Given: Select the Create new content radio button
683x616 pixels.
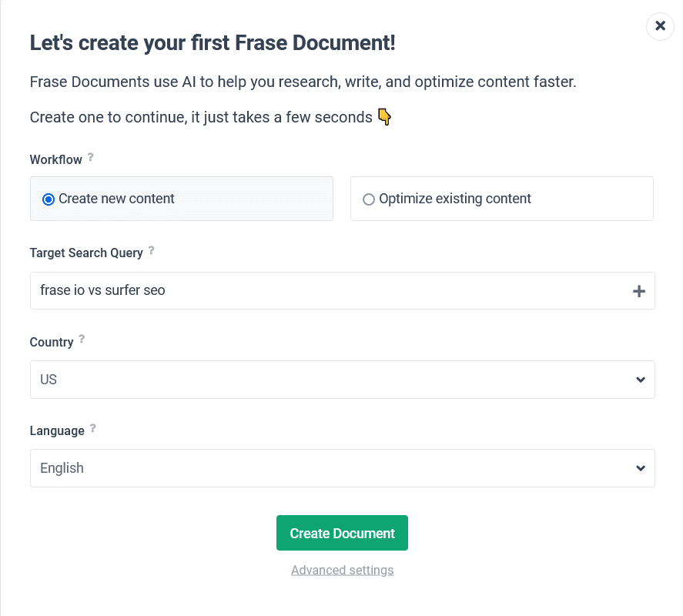Looking at the screenshot, I should [x=49, y=199].
